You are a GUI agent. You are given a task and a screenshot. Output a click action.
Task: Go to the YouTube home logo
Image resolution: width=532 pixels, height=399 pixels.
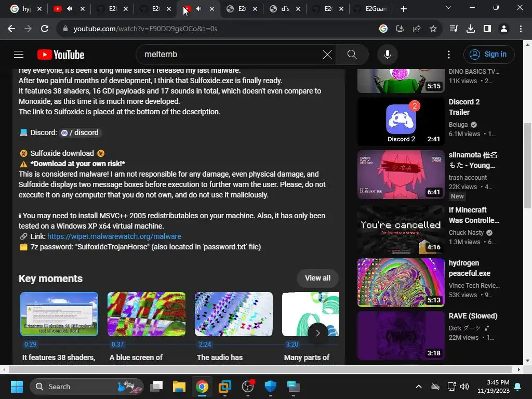coord(61,55)
